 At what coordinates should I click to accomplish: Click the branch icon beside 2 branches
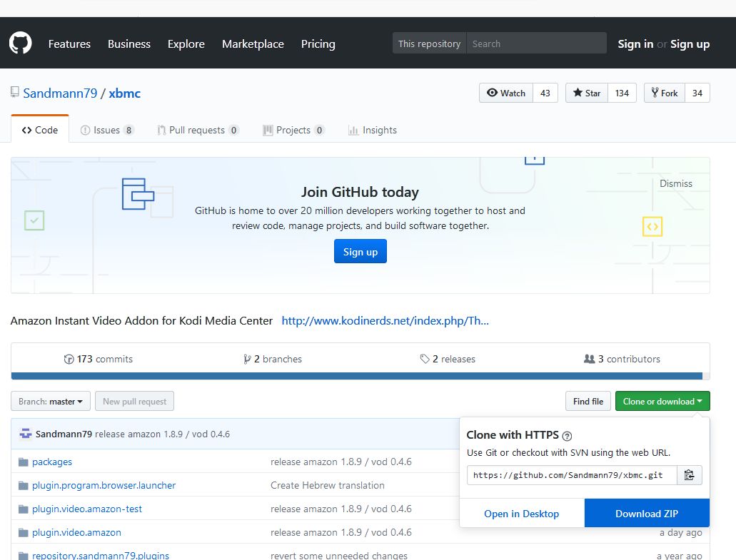pos(247,360)
